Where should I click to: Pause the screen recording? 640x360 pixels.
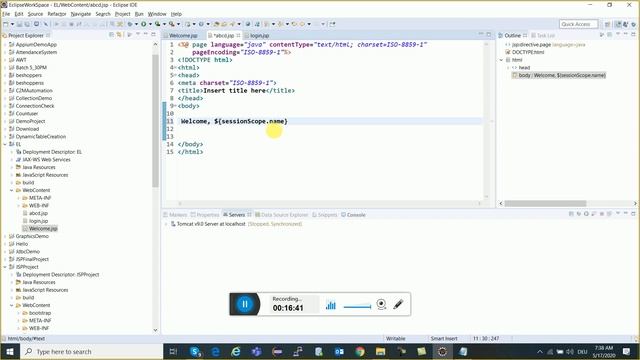pos(245,304)
